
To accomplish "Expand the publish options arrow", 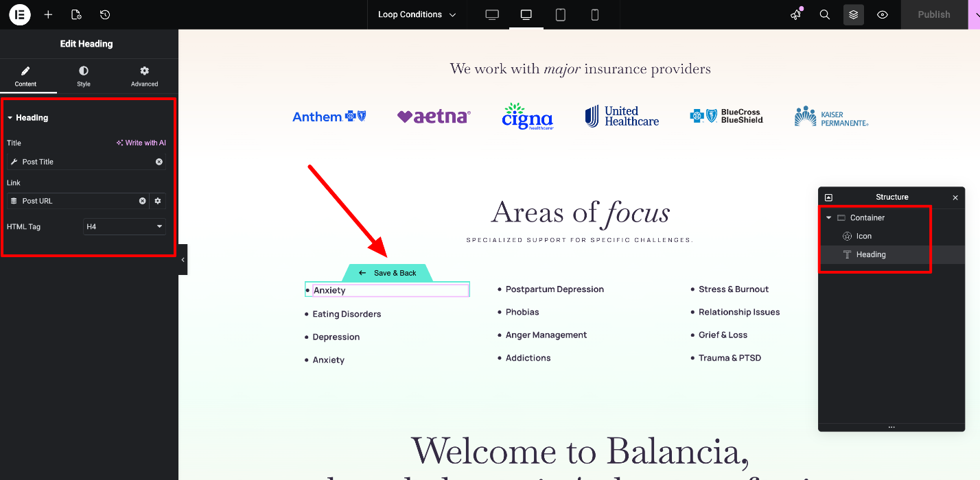I will click(974, 14).
